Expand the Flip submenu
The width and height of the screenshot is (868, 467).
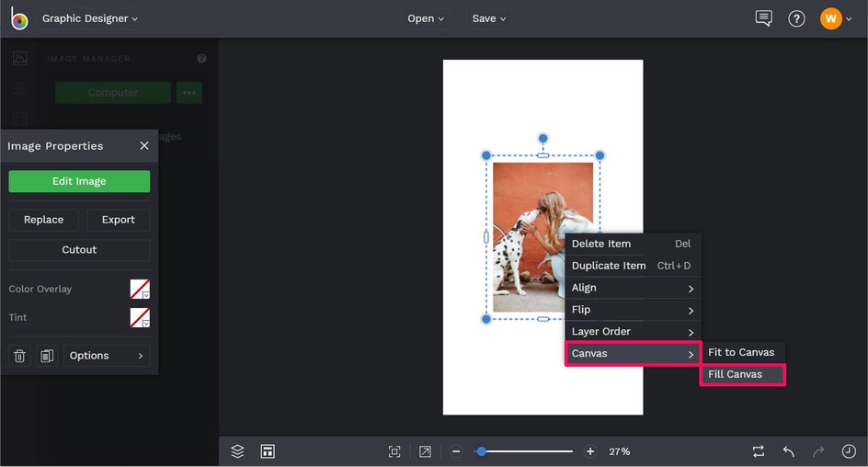coord(633,310)
